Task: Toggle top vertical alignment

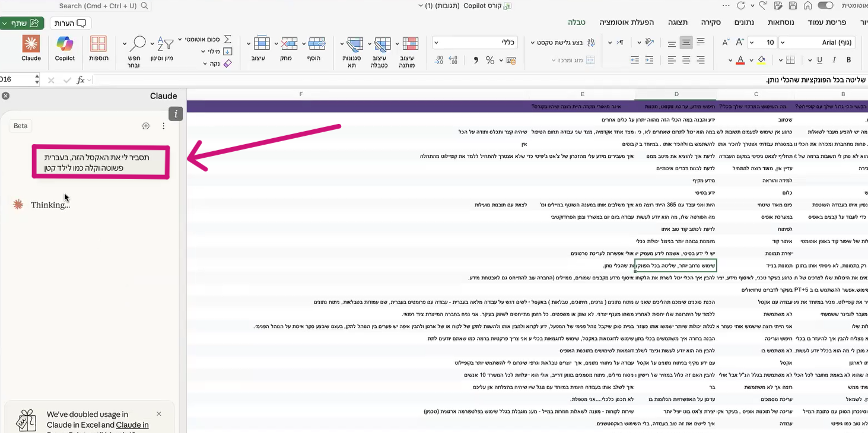Action: click(701, 42)
